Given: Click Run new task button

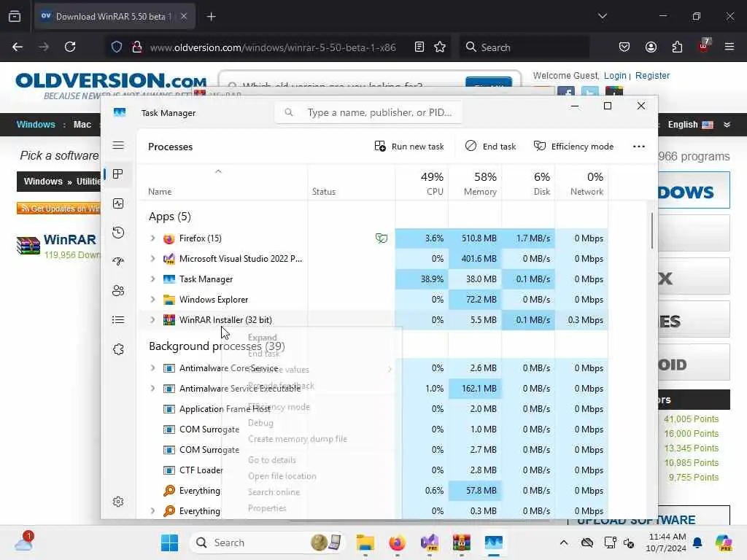Looking at the screenshot, I should (x=409, y=146).
